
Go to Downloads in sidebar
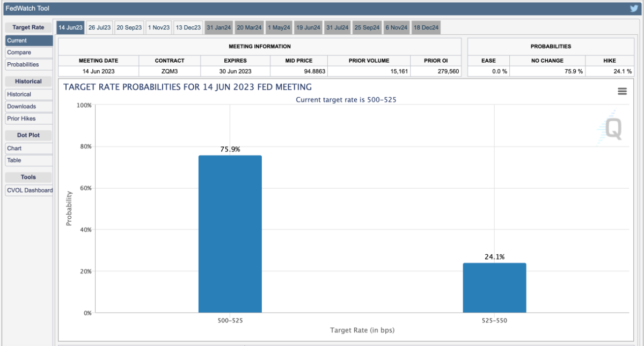[29, 106]
